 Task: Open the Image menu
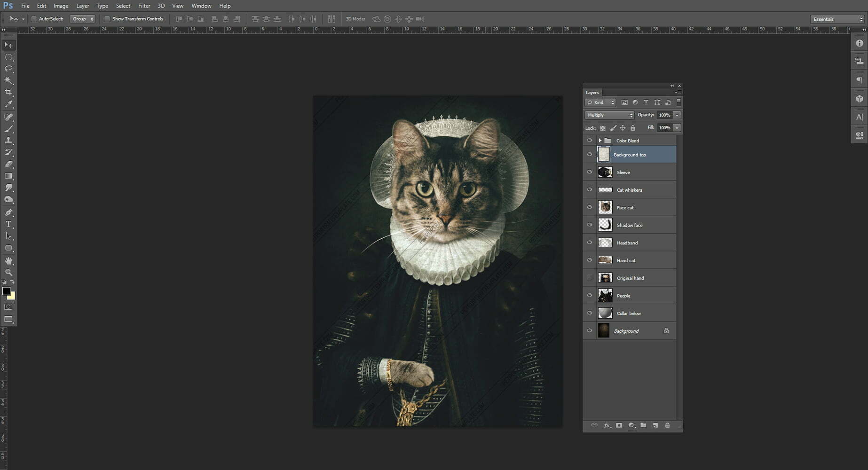pyautogui.click(x=61, y=6)
